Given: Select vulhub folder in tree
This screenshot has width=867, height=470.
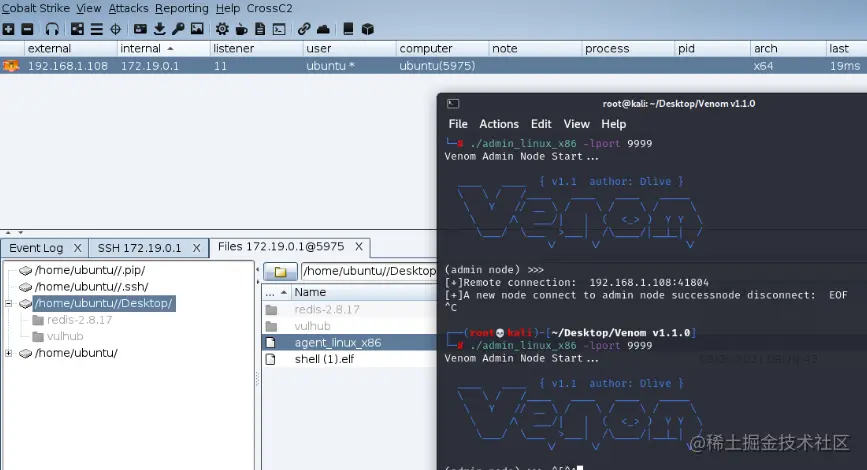Looking at the screenshot, I should coord(65,336).
